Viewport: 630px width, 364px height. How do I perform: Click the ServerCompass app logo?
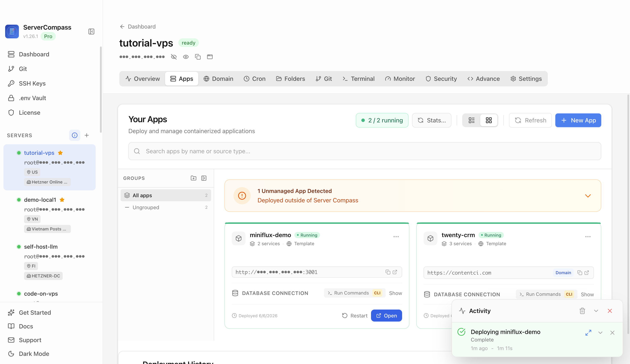coord(12,32)
